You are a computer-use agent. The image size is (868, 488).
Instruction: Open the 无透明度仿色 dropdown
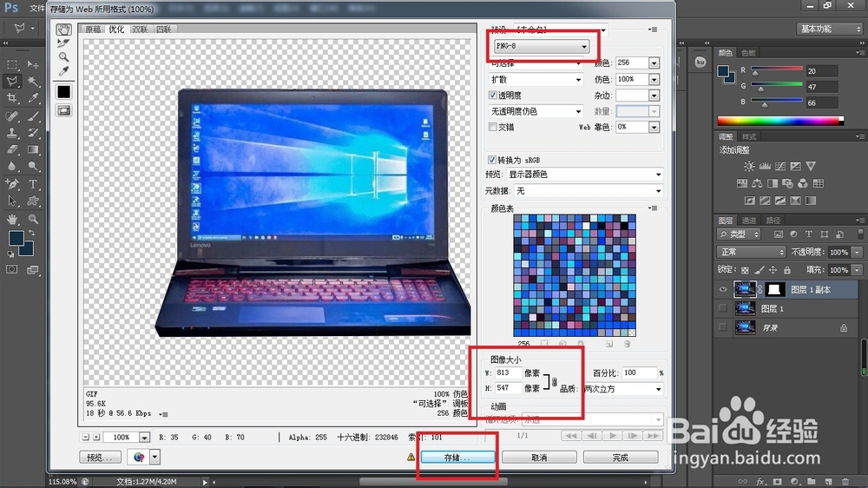[536, 111]
